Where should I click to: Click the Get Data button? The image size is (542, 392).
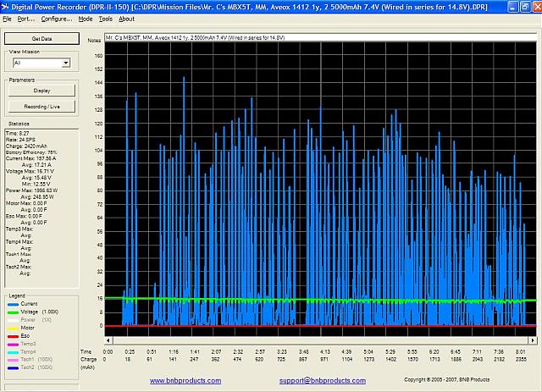pos(41,39)
